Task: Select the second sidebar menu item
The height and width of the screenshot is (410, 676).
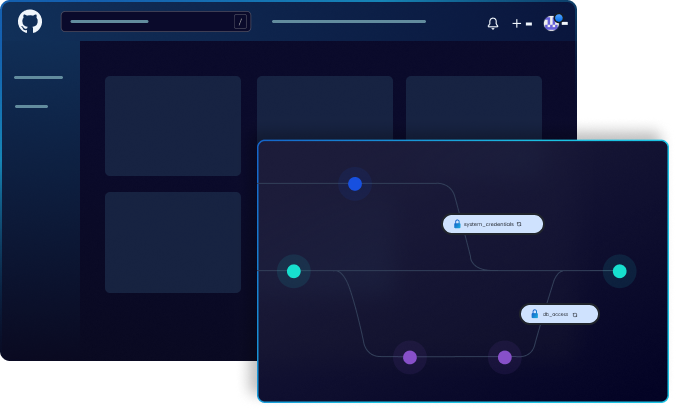Action: click(x=31, y=106)
